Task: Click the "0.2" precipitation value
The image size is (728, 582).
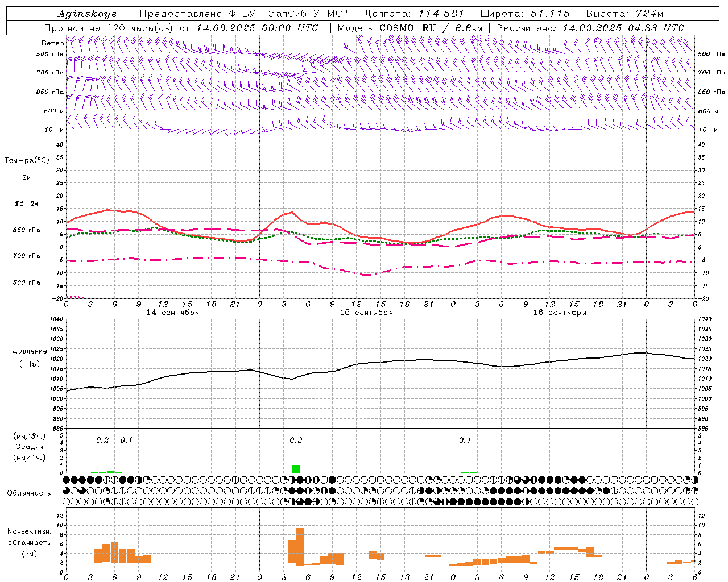Action: coord(102,440)
